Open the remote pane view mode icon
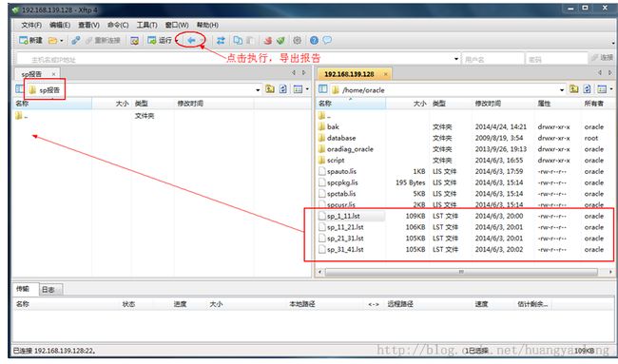The image size is (618, 364). 602,89
